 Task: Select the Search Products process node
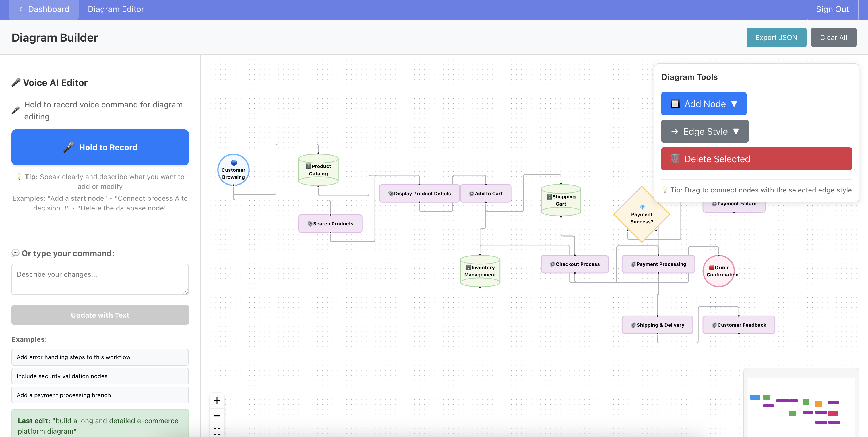click(330, 224)
